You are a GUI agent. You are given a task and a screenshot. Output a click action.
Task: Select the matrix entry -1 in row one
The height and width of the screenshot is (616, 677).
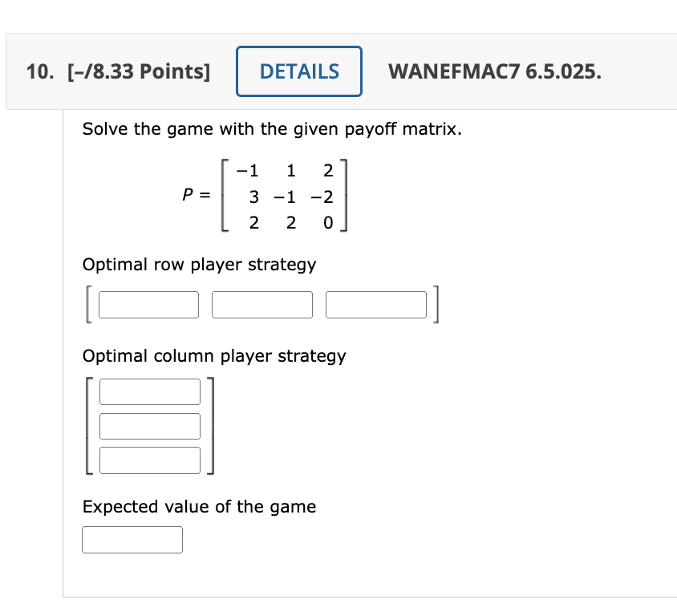tap(246, 171)
